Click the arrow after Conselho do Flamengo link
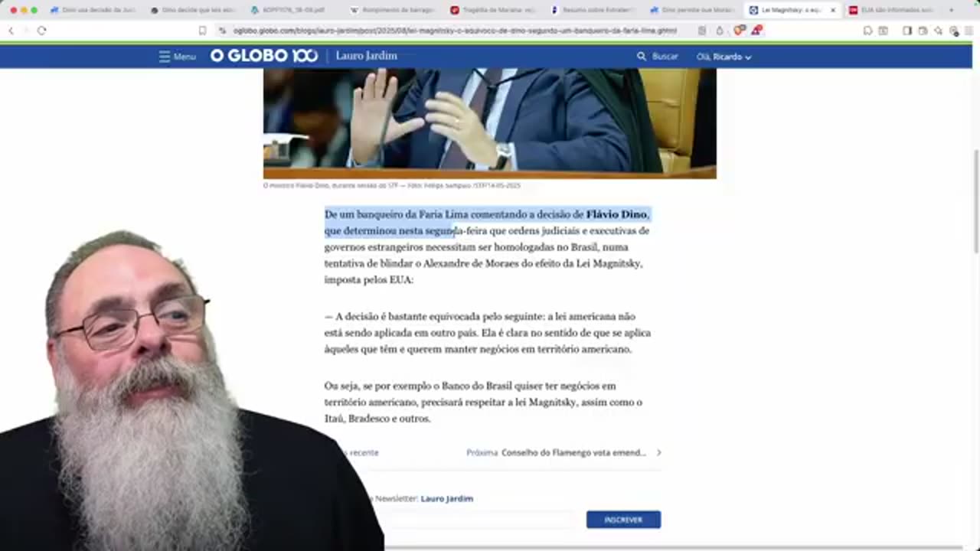 (658, 452)
